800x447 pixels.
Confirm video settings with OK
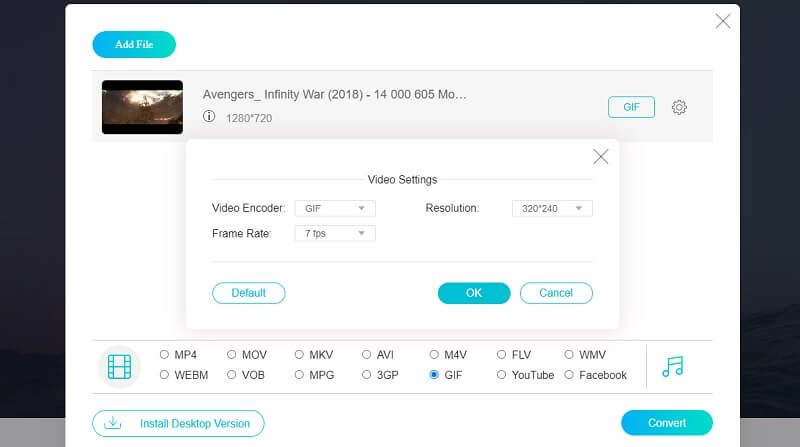click(474, 293)
